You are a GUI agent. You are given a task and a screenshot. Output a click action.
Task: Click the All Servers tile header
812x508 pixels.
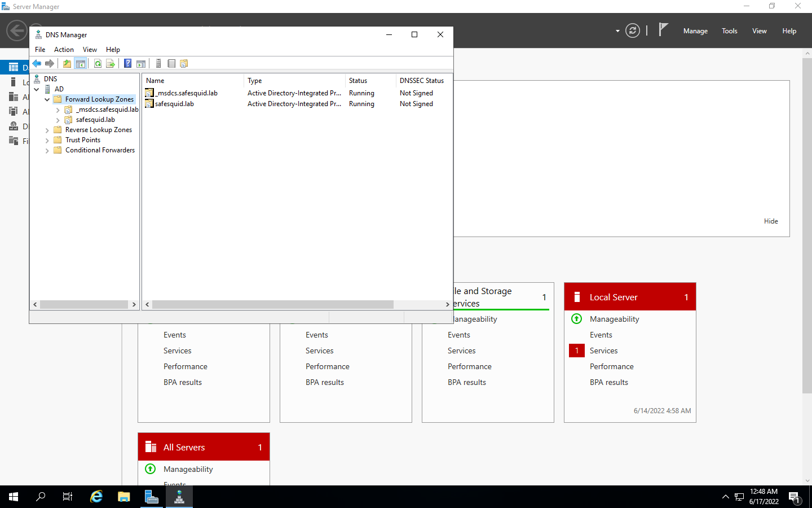point(204,447)
